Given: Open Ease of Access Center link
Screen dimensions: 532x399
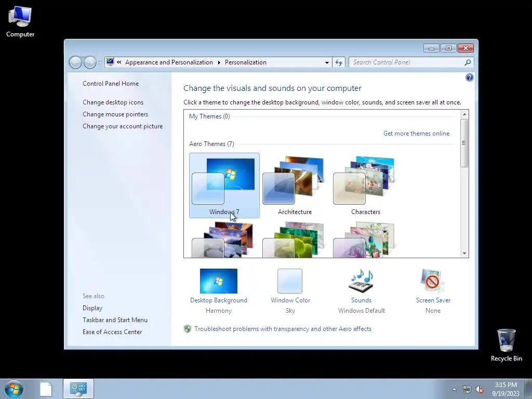Looking at the screenshot, I should pyautogui.click(x=112, y=332).
